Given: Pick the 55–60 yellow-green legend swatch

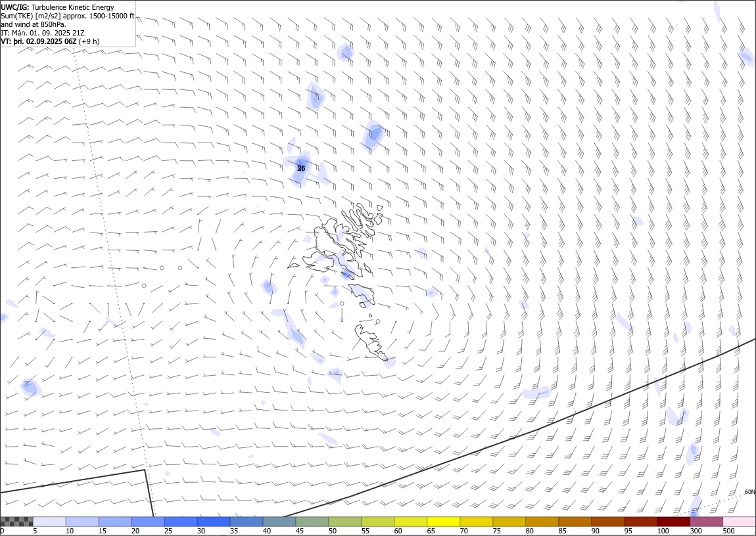Looking at the screenshot, I should click(378, 522).
